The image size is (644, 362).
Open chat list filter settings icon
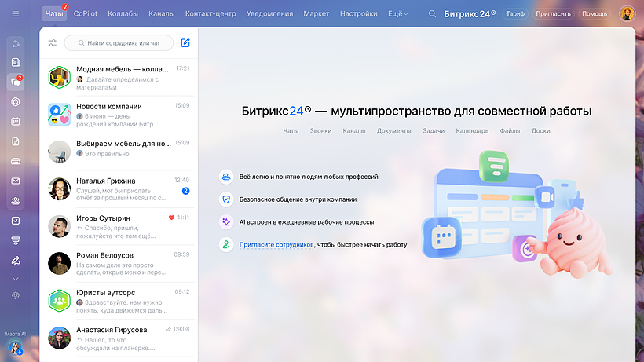pyautogui.click(x=53, y=43)
